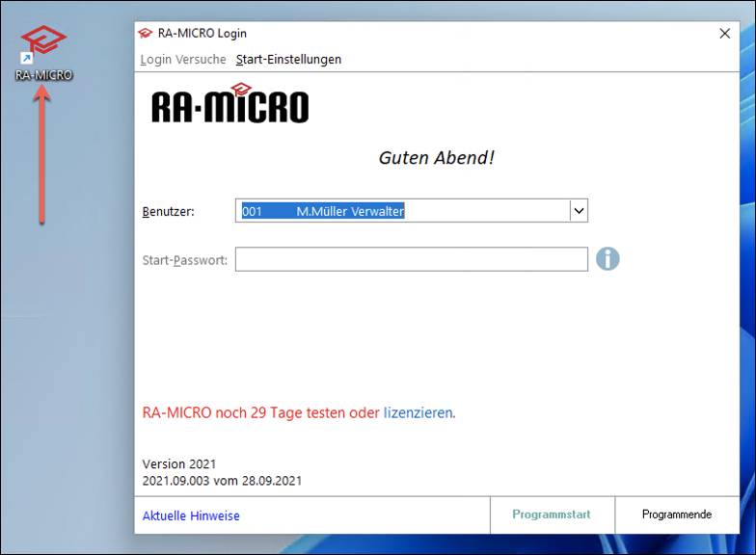Open the Aktuelle Hinweise link
The height and width of the screenshot is (555, 756).
(191, 516)
